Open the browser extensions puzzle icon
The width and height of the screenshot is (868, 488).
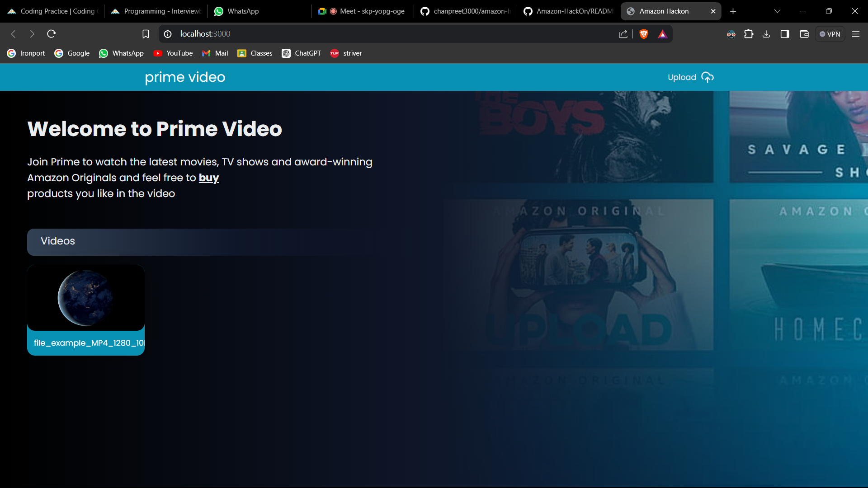[749, 34]
